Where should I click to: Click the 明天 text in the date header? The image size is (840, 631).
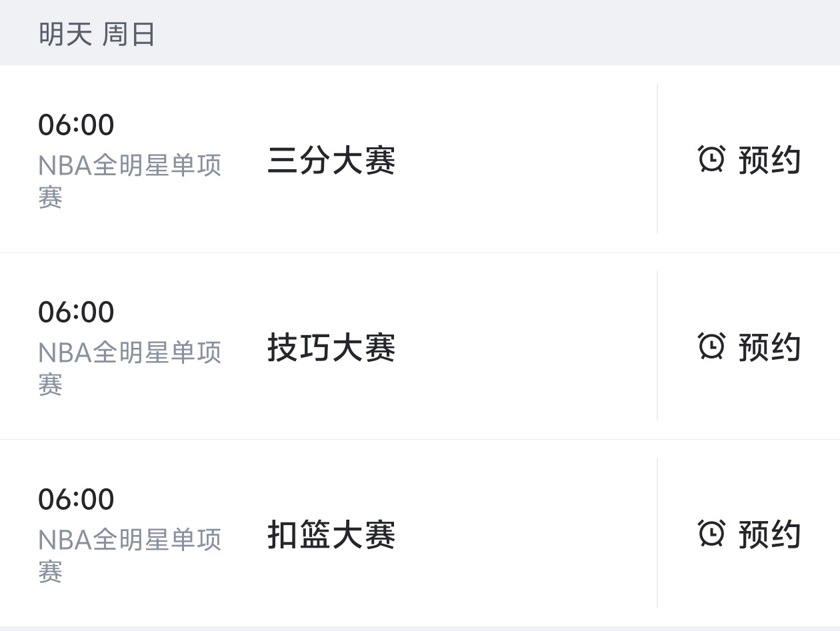click(x=65, y=34)
